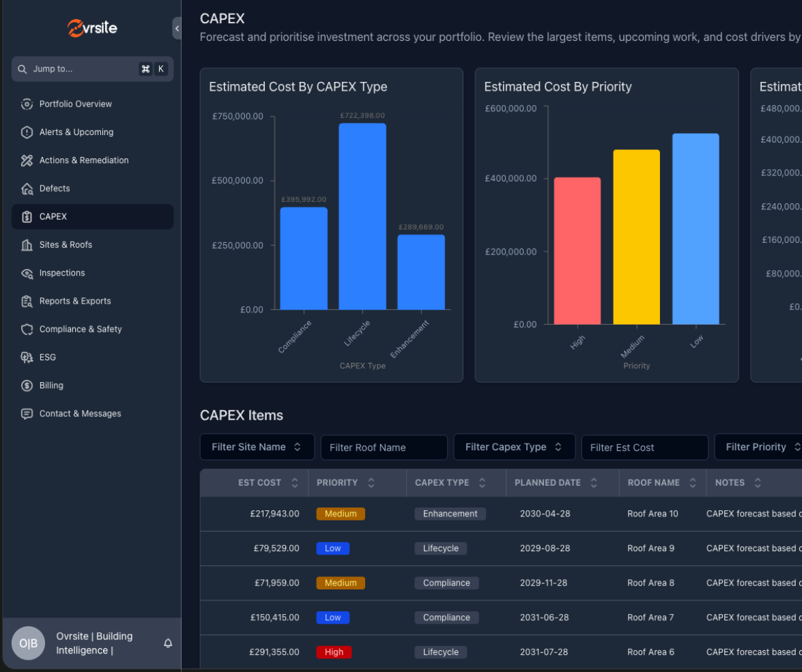Click the Ovrsite logo

[91, 28]
